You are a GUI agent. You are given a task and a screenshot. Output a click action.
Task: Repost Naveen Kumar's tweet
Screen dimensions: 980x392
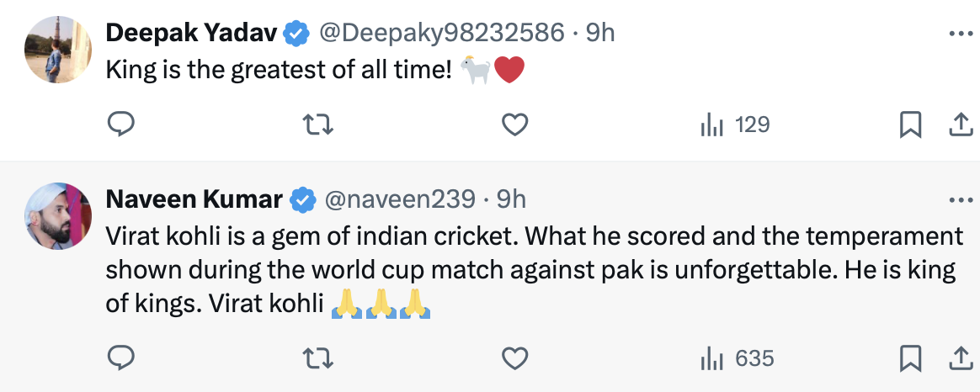pyautogui.click(x=318, y=359)
